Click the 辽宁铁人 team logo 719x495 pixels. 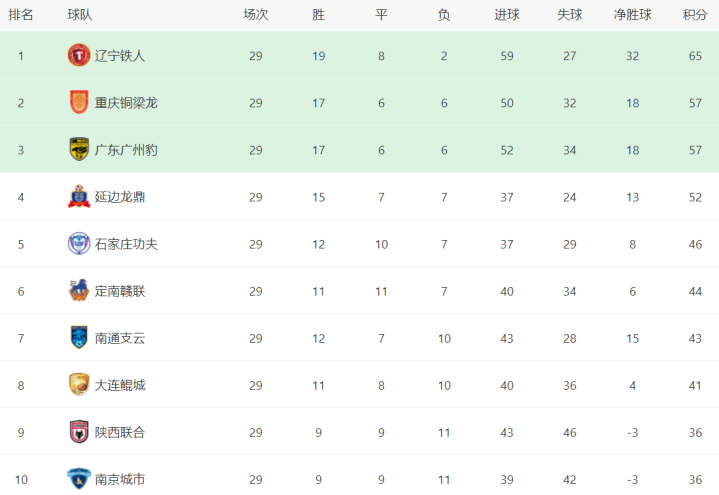79,56
